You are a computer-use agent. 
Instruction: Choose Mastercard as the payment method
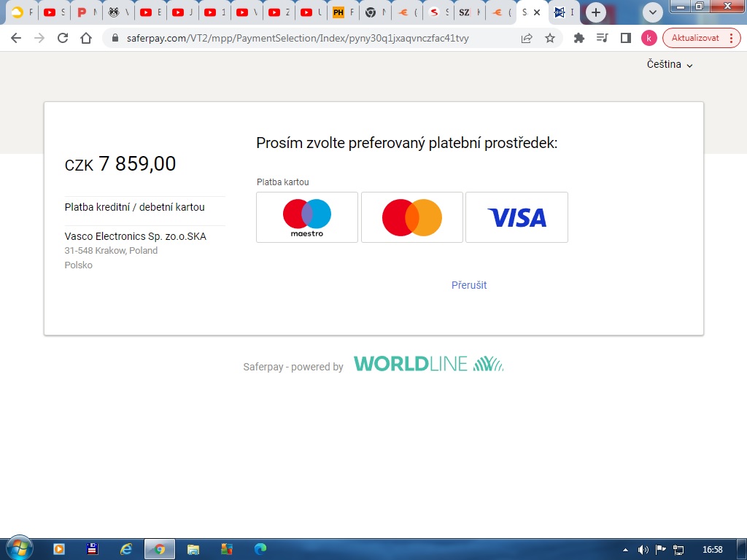(412, 217)
